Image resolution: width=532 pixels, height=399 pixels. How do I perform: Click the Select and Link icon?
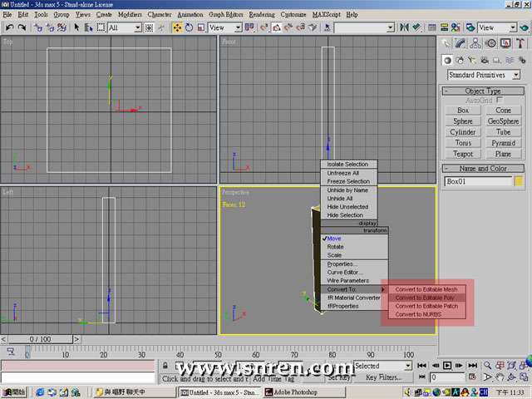[x=38, y=27]
